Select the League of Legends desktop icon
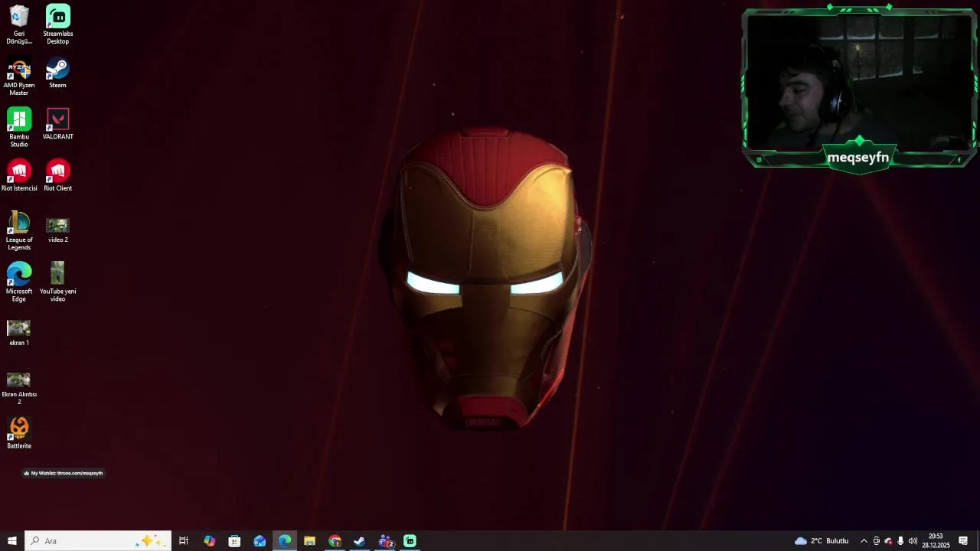This screenshot has height=551, width=980. tap(19, 231)
